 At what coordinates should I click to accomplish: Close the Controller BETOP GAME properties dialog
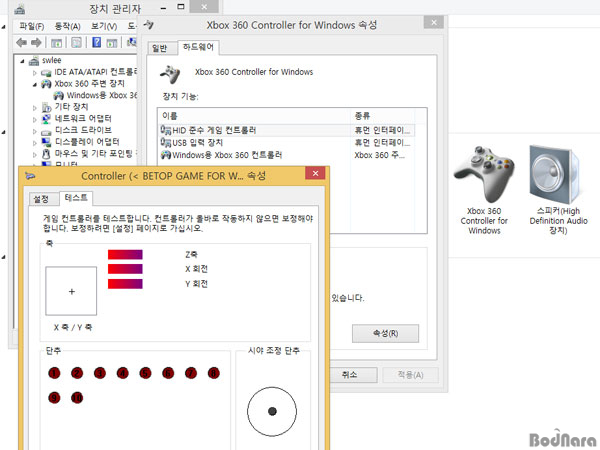pos(315,173)
